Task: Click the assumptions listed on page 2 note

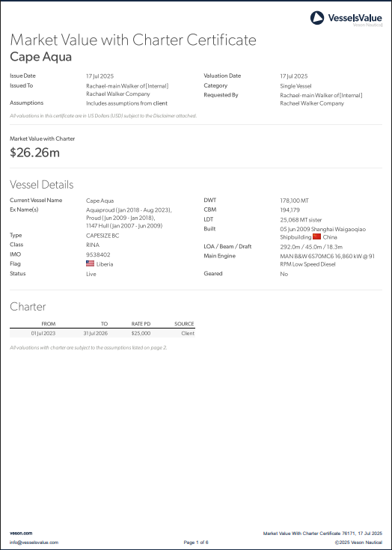Action: (88, 348)
